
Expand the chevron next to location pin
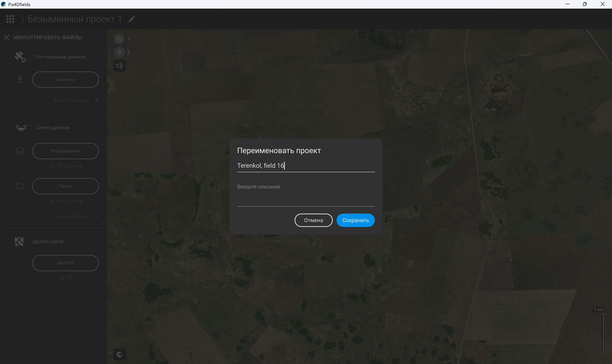[129, 52]
